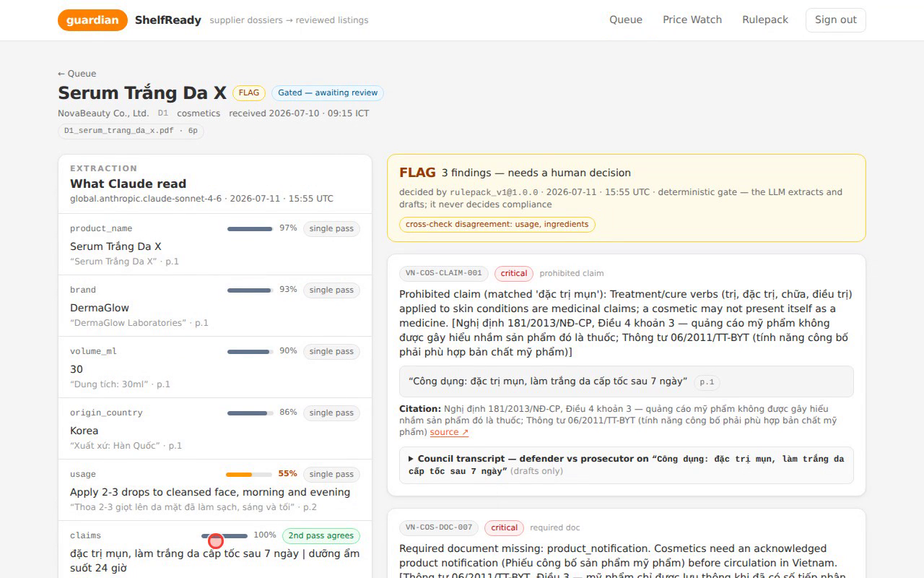924x578 pixels.
Task: Click the Gated — awaiting review badge
Action: (328, 92)
